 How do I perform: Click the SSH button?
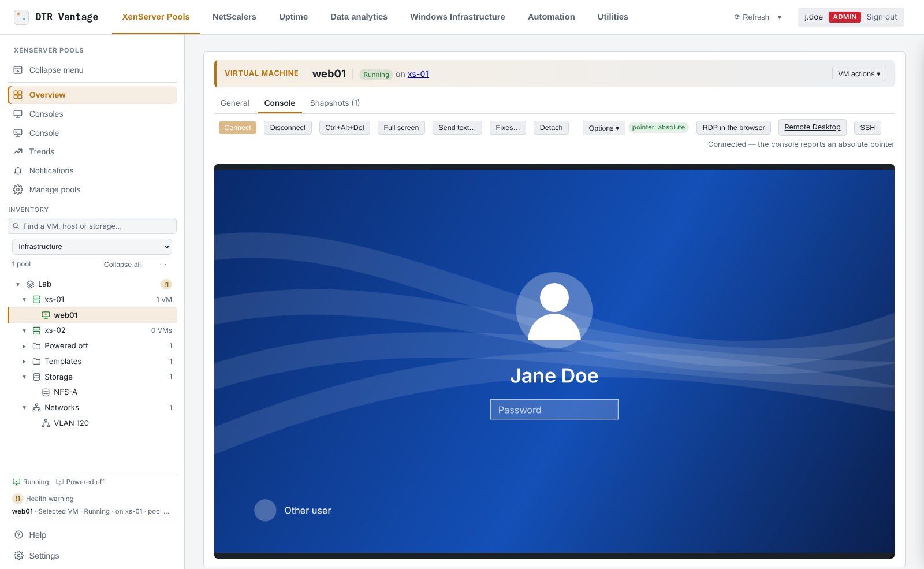pyautogui.click(x=867, y=128)
